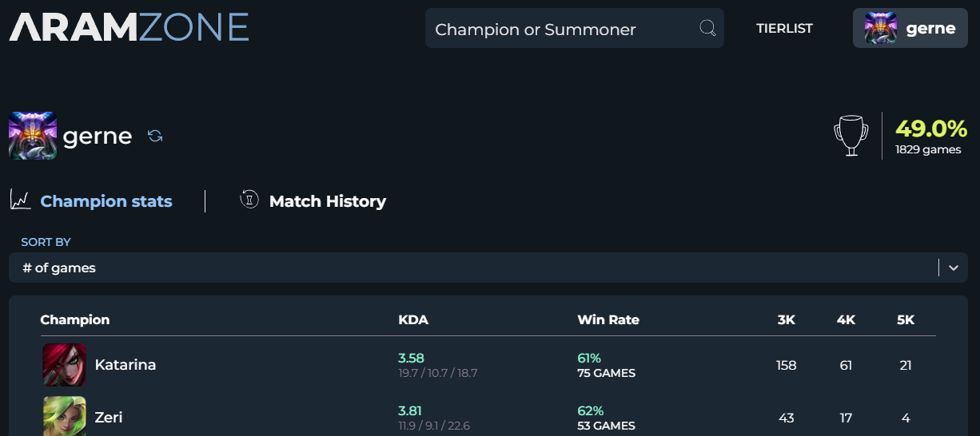Screen dimensions: 980x436
Task: Click the ARAMZONE logo
Action: (129, 28)
